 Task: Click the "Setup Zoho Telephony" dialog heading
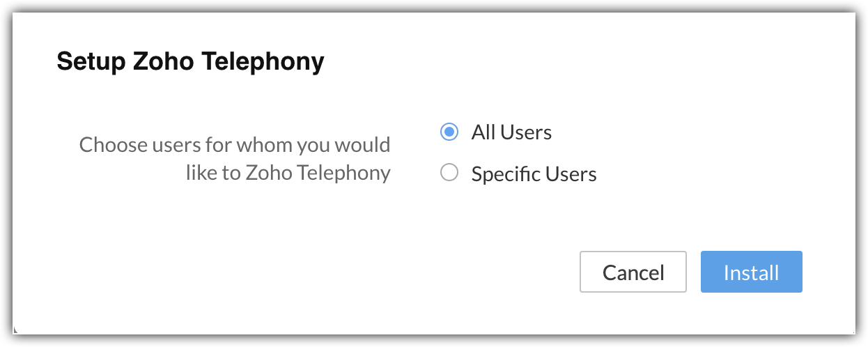point(190,62)
